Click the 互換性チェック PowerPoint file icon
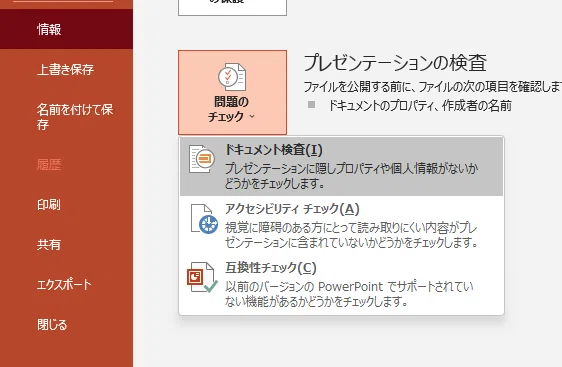562x367 pixels. [202, 277]
